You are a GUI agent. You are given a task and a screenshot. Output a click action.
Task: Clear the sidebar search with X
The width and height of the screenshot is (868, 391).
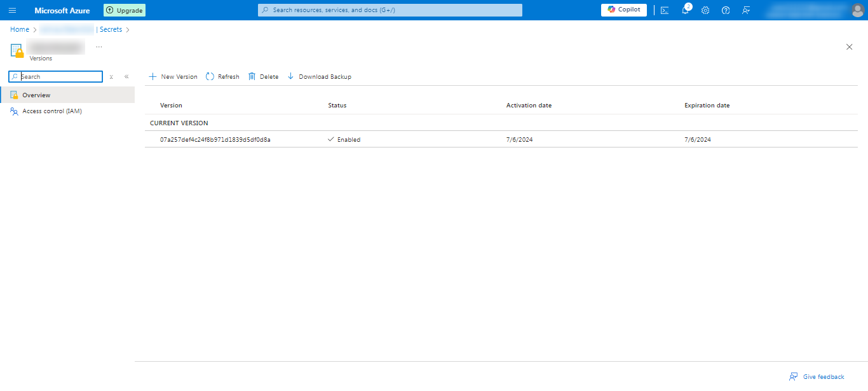tap(111, 76)
